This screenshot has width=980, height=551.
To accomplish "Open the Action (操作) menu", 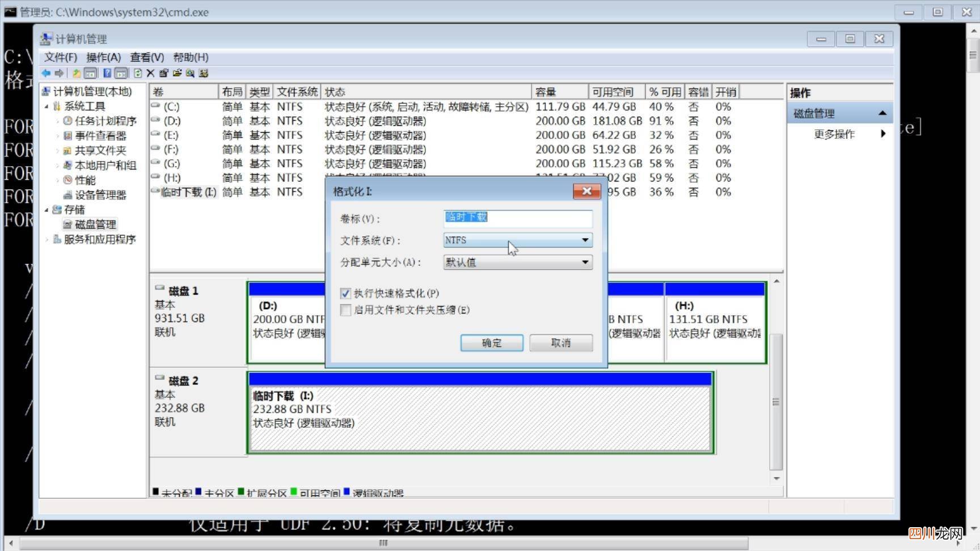I will pyautogui.click(x=103, y=57).
